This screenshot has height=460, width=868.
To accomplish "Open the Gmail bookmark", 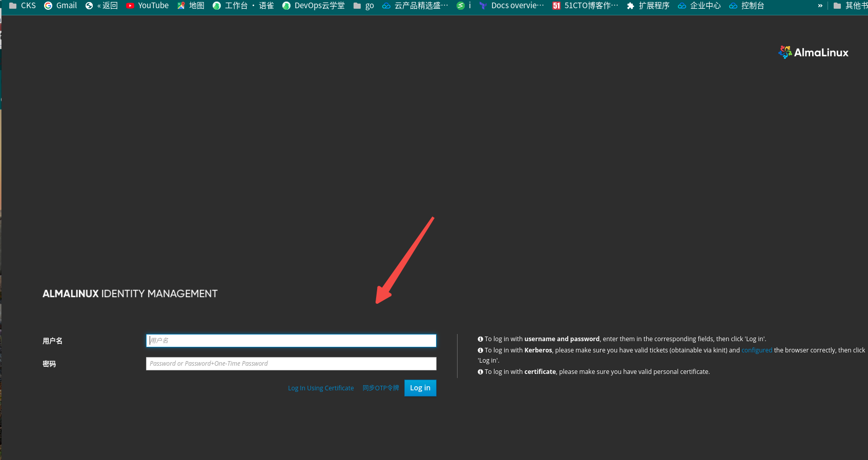I will (60, 6).
